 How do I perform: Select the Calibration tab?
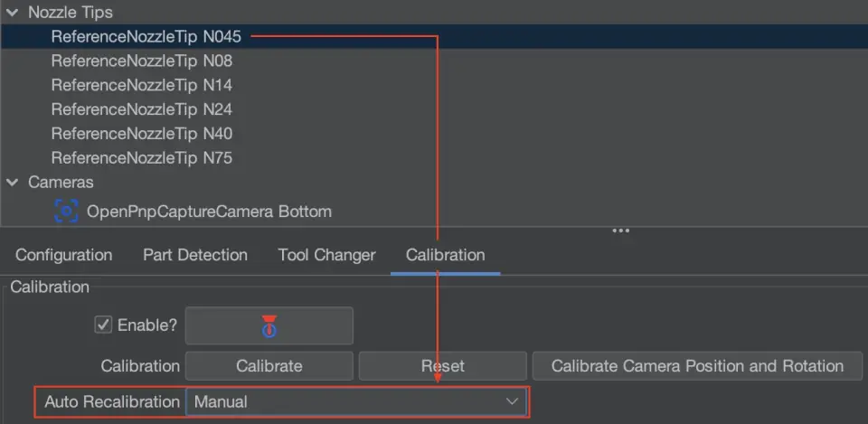[445, 255]
